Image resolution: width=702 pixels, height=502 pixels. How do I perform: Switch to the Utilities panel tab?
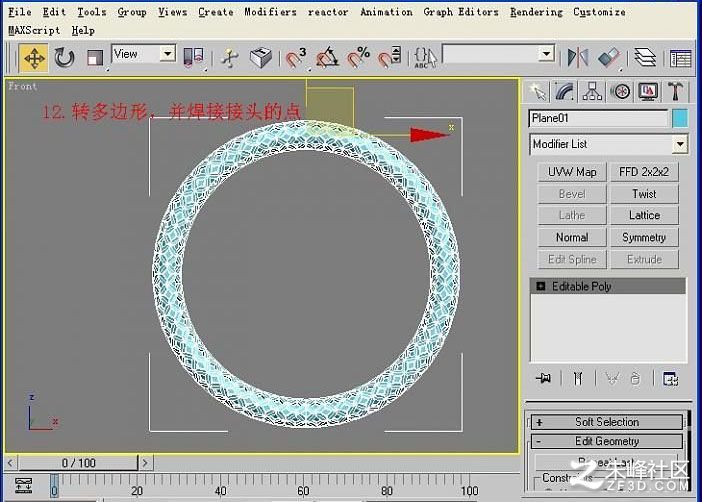676,91
